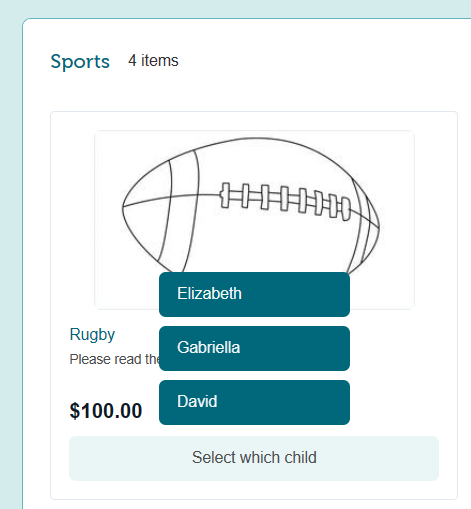View Rugby product details via title
Viewport: 471px width, 509px height.
tap(92, 335)
